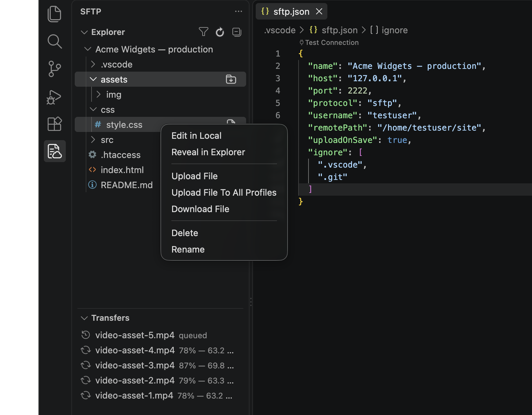Click the array brackets icon in breadcrumb

tap(374, 30)
